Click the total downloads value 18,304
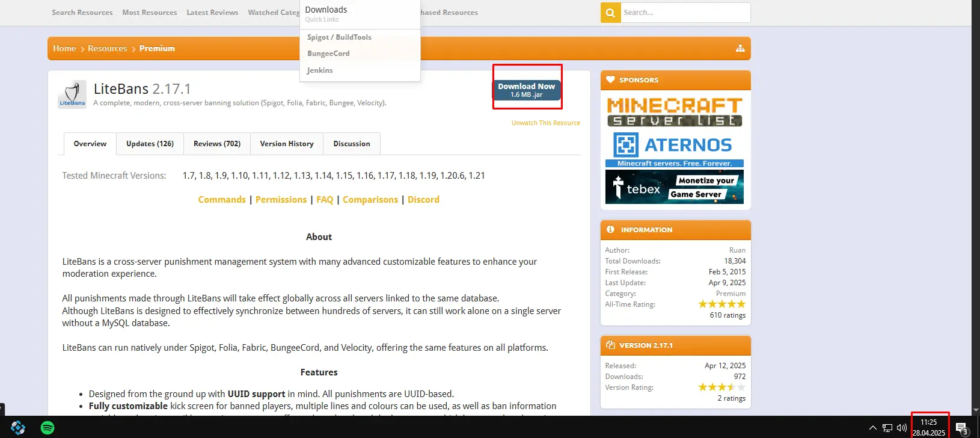 735,261
